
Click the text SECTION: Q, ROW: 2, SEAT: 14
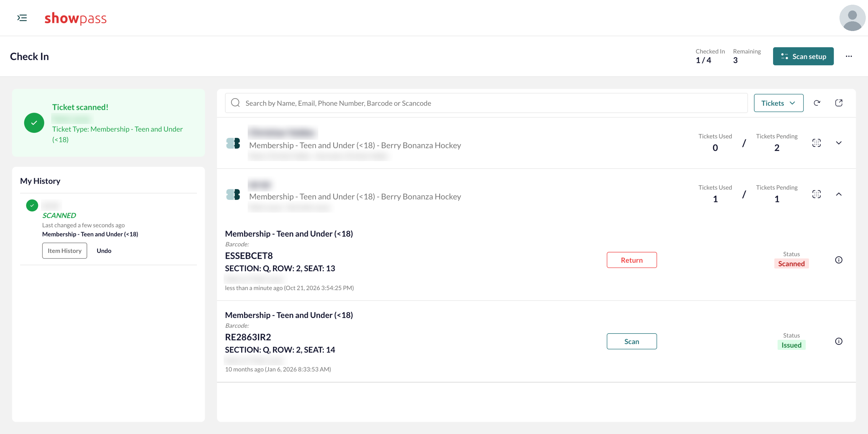(280, 350)
